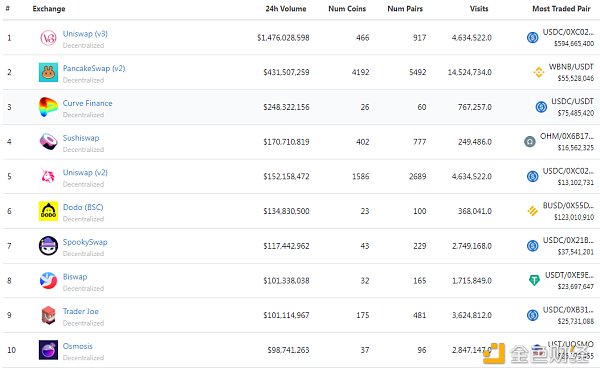
Task: Open the Curve Finance exchange link
Action: click(88, 103)
